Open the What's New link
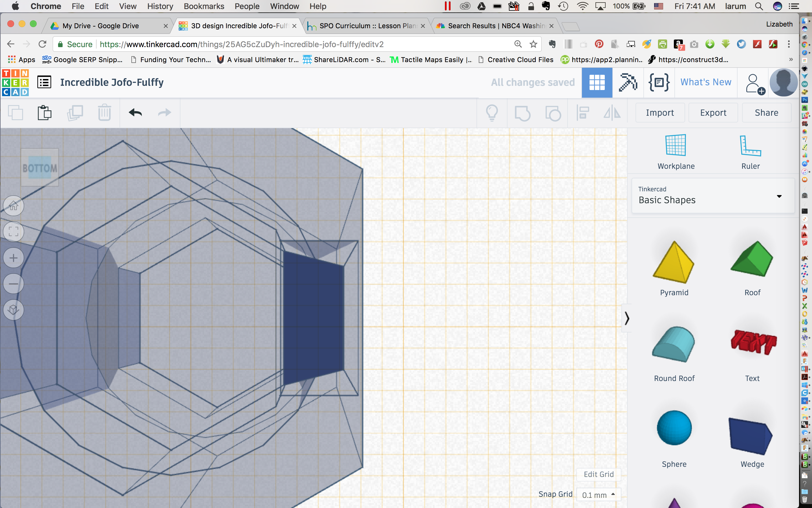 tap(706, 82)
